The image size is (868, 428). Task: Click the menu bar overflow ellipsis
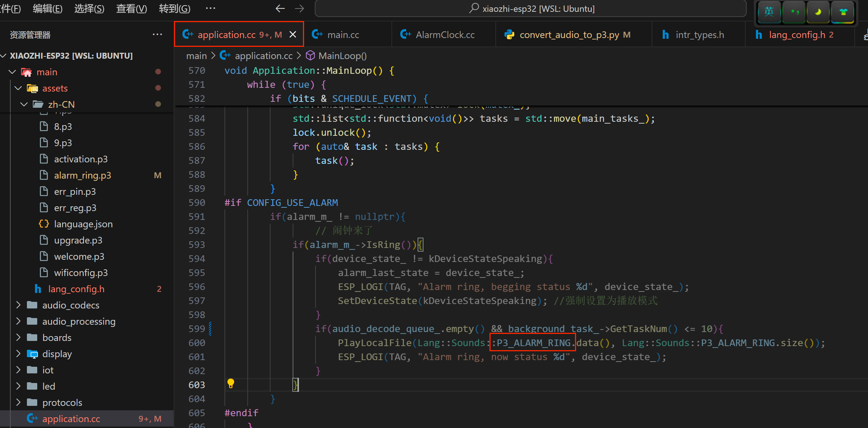pos(210,8)
